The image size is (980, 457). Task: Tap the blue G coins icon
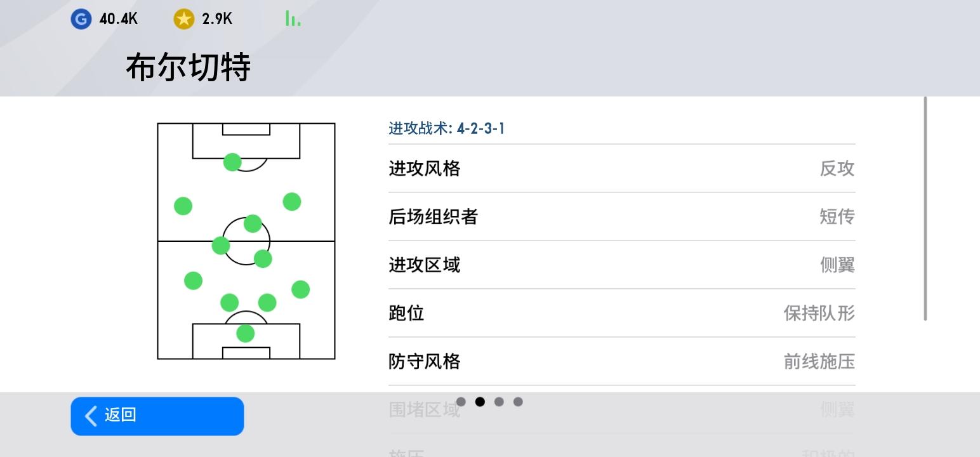pos(81,19)
